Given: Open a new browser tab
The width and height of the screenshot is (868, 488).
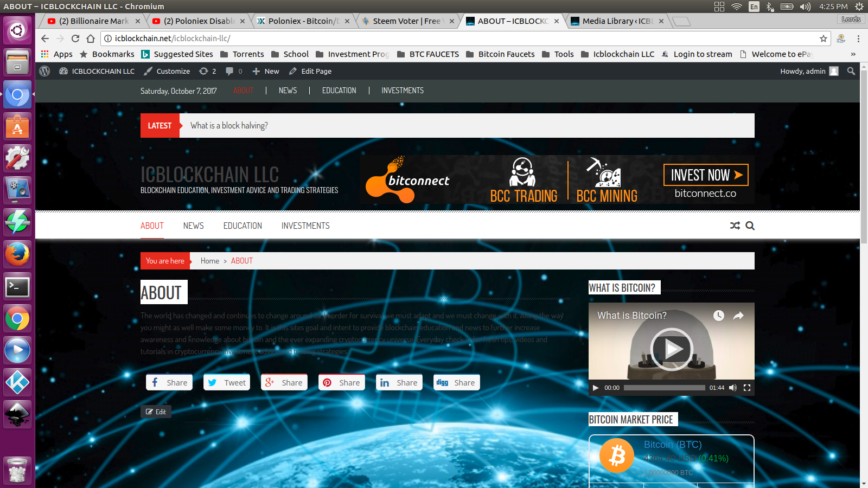Looking at the screenshot, I should (x=681, y=21).
